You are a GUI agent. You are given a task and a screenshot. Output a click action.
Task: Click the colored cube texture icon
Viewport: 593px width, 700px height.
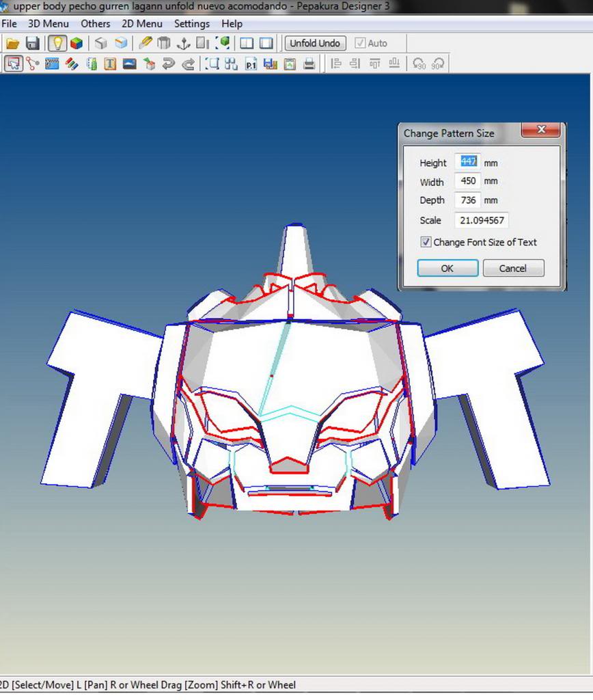point(77,43)
